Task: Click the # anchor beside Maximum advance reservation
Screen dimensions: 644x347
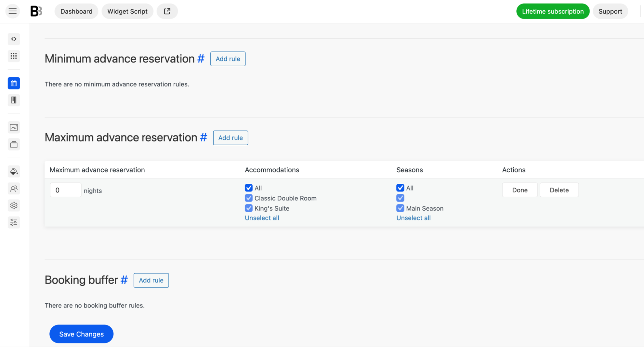Action: [x=204, y=137]
